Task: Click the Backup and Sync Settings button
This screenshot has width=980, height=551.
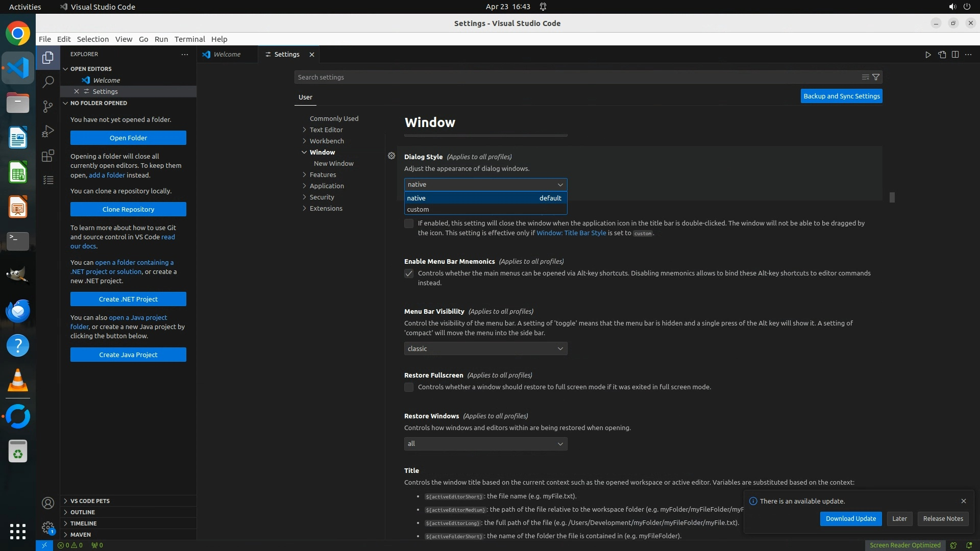Action: click(x=841, y=96)
